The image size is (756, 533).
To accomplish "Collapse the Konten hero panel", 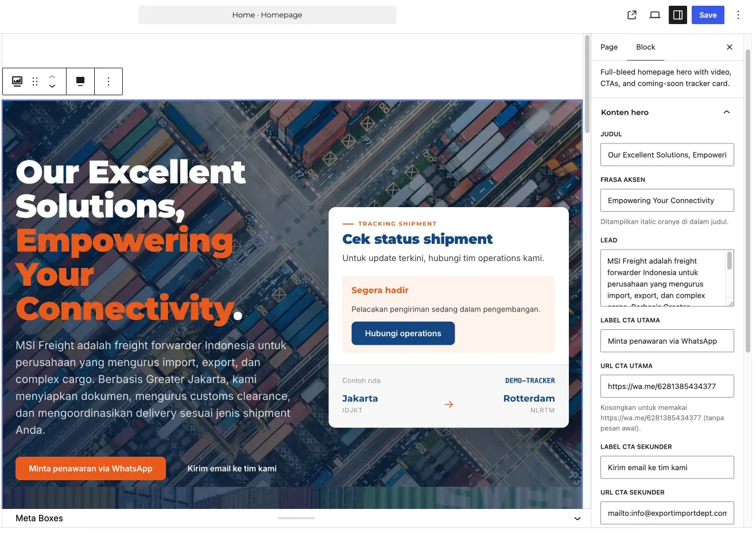I will coord(727,112).
